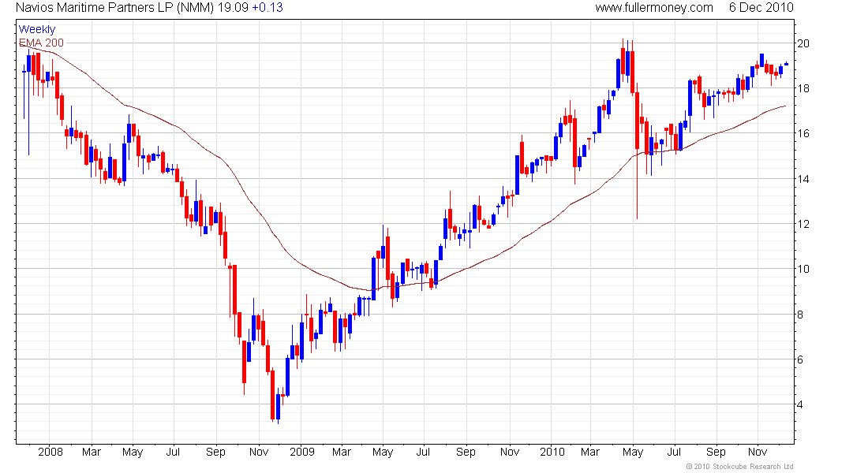The image size is (868, 473).
Task: Click the 4 price axis label
Action: (799, 404)
